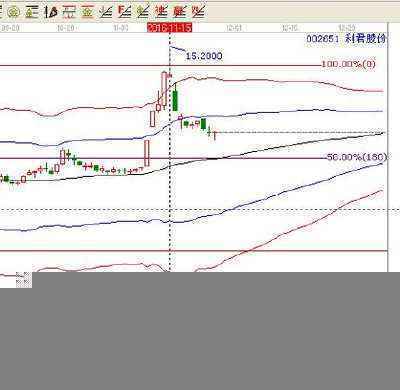Click the red-green box channel tool icon
The image size is (400, 390).
coord(69,12)
